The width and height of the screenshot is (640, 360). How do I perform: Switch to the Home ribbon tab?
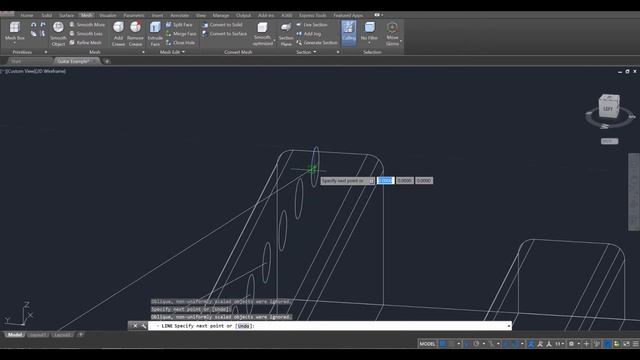click(27, 16)
